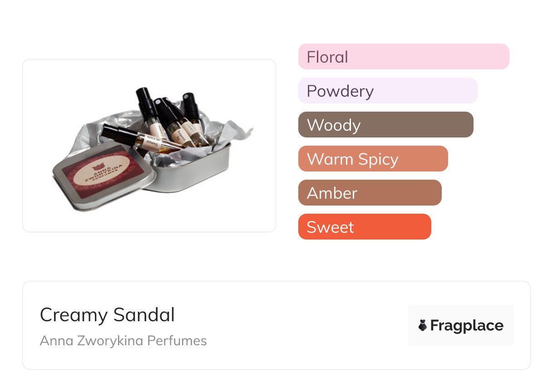The image size is (553, 392).
Task: Pick the Warm Spicy accord bar
Action: [x=373, y=159]
